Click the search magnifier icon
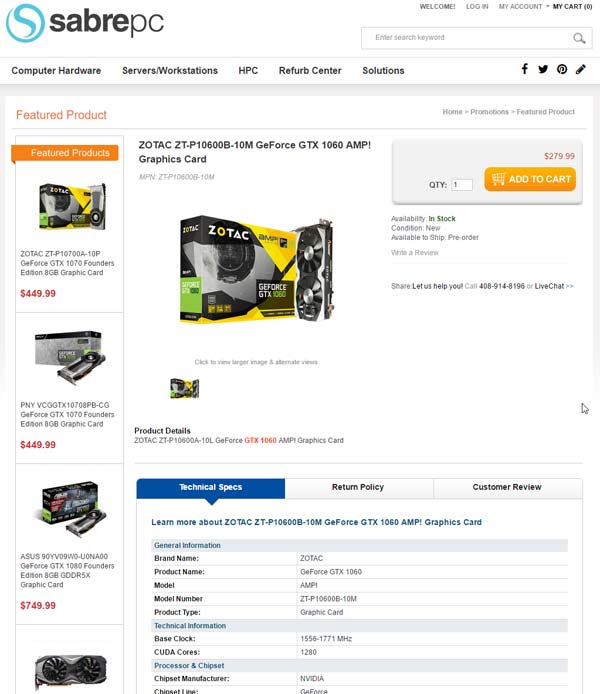This screenshot has width=600, height=694. pos(579,38)
